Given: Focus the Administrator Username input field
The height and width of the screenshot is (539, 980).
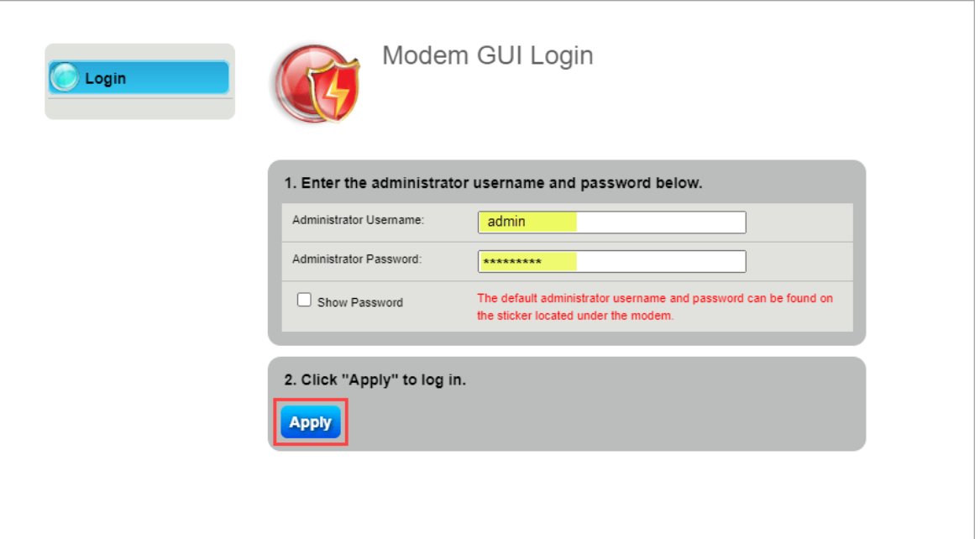Looking at the screenshot, I should tap(612, 222).
